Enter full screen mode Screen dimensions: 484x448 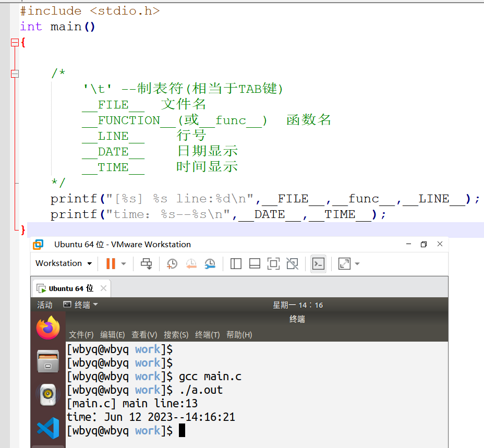pyautogui.click(x=273, y=264)
